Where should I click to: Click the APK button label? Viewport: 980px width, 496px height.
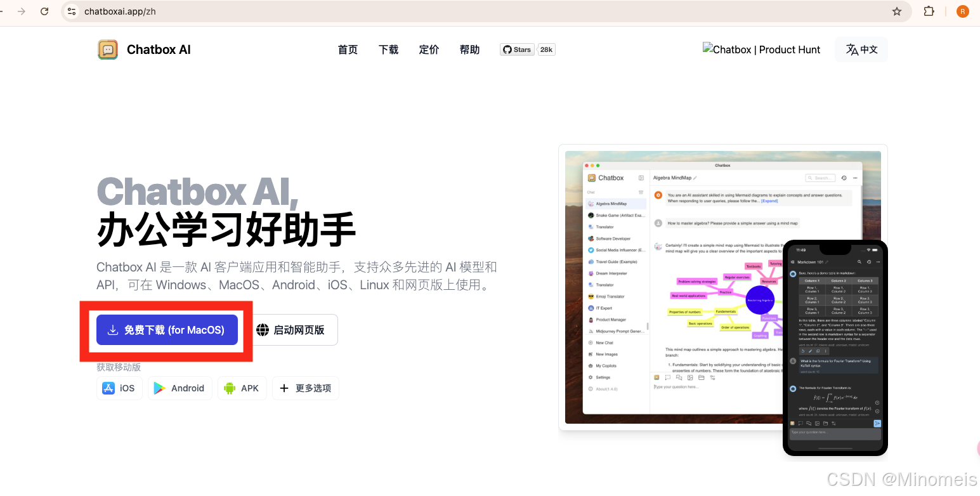click(250, 388)
